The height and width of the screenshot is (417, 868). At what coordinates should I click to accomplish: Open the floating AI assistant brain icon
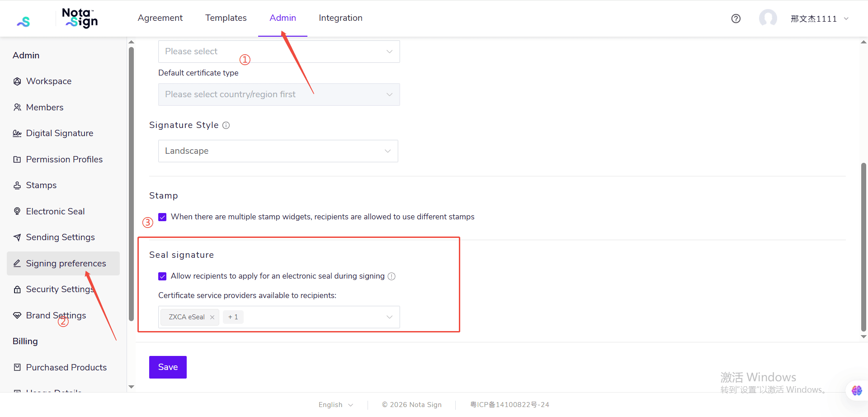point(857,390)
